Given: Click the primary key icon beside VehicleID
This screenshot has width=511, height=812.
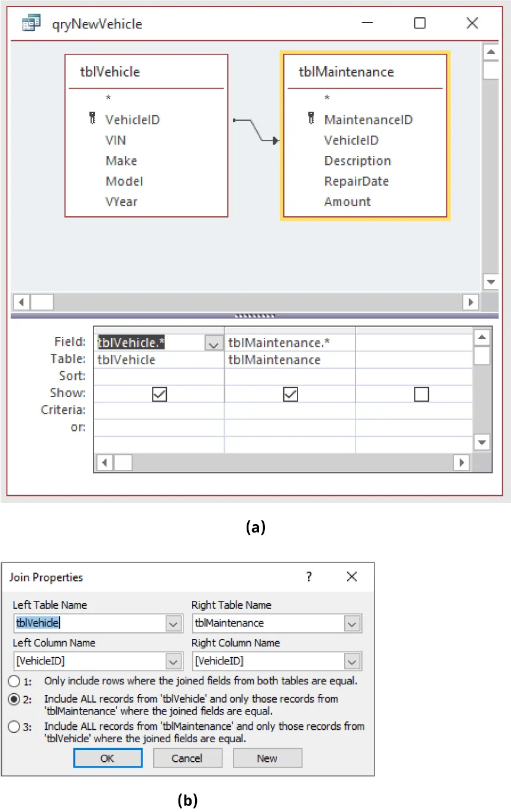Looking at the screenshot, I should click(x=93, y=119).
